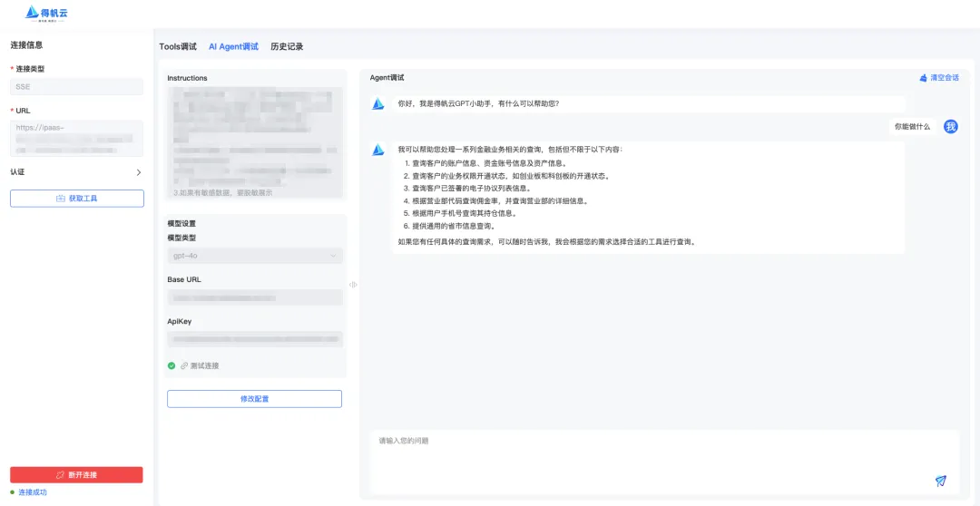Viewport: 980px width, 506px height.
Task: Click broom icon beside 清空会话
Action: pyautogui.click(x=923, y=78)
